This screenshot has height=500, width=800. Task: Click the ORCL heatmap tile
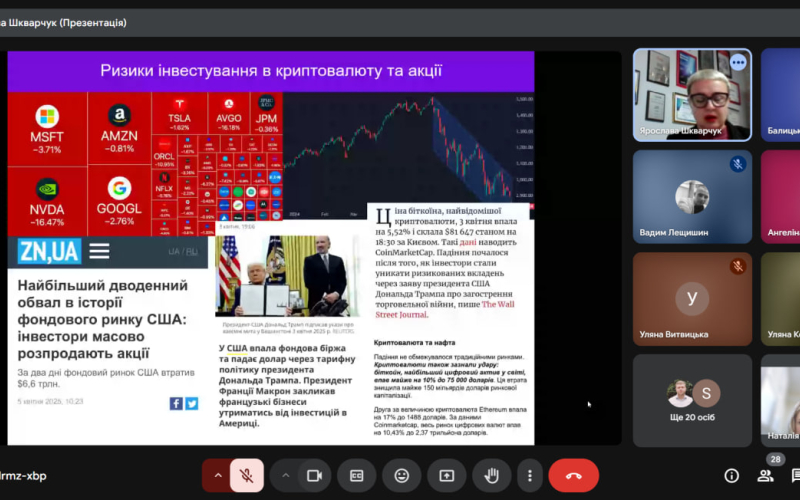click(x=164, y=153)
